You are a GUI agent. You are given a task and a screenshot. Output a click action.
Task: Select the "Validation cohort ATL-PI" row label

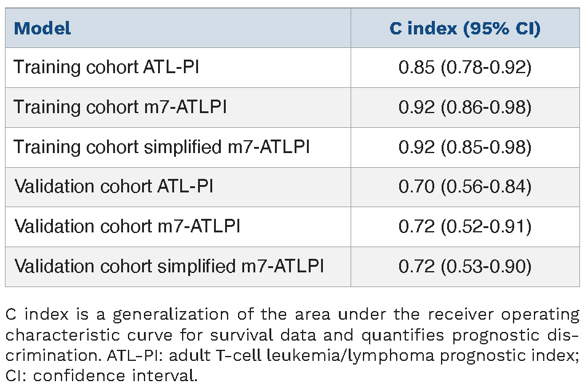pyautogui.click(x=114, y=186)
